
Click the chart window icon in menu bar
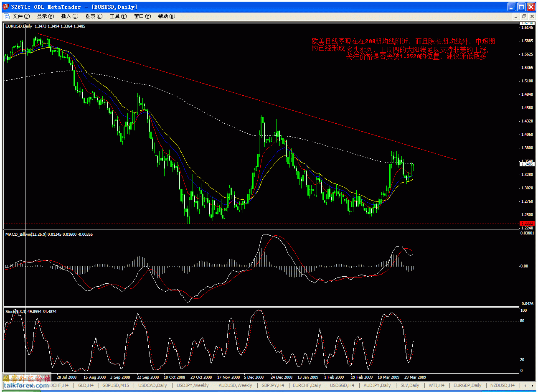tap(7, 16)
